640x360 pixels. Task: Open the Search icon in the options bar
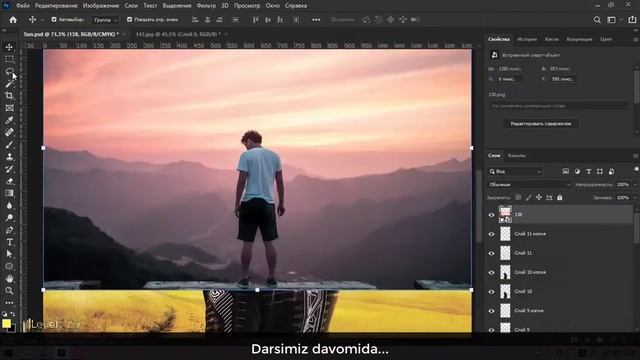tap(597, 20)
